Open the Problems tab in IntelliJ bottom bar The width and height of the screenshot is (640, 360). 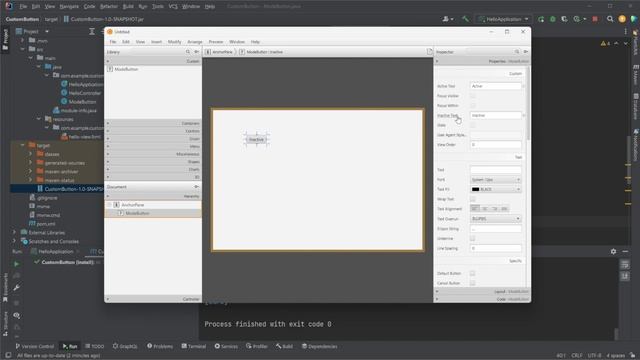[x=160, y=346]
